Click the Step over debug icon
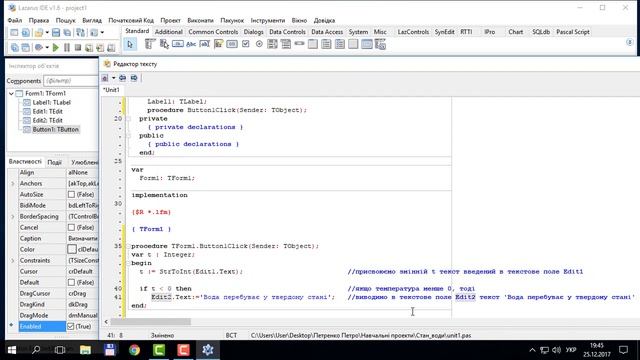Image resolution: width=640 pixels, height=360 pixels. 100,48
